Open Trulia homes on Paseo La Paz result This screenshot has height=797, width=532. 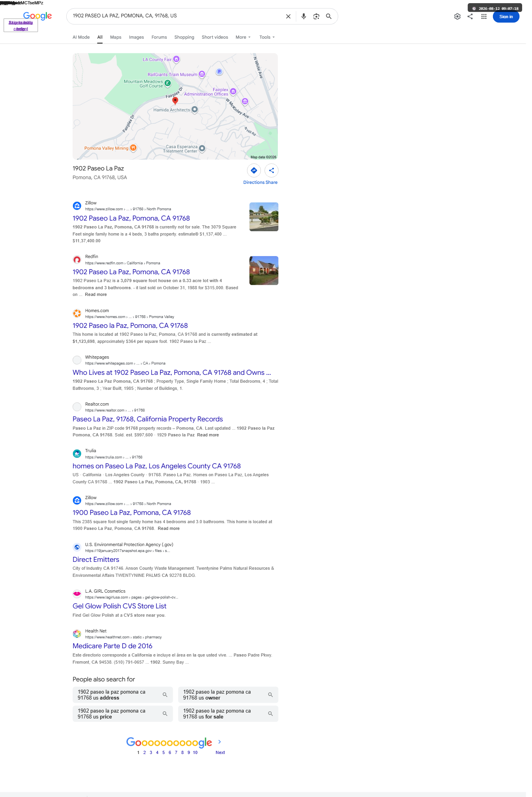tap(157, 466)
